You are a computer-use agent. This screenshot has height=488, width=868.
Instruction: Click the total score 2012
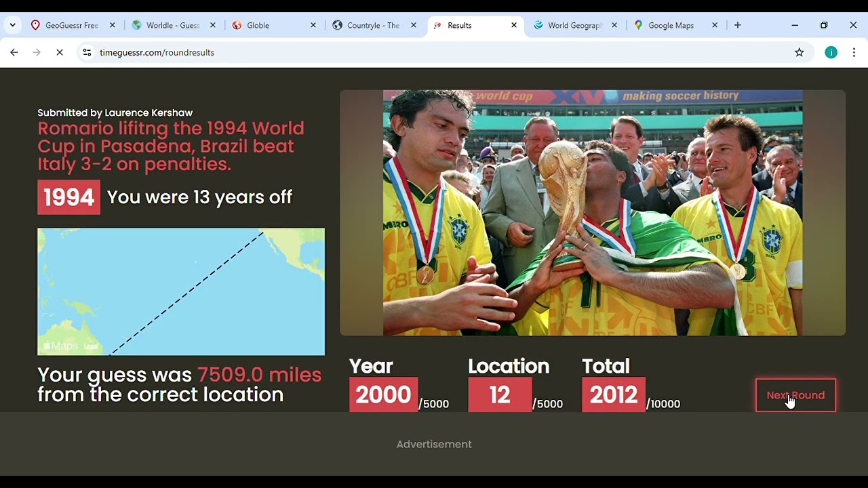click(614, 394)
